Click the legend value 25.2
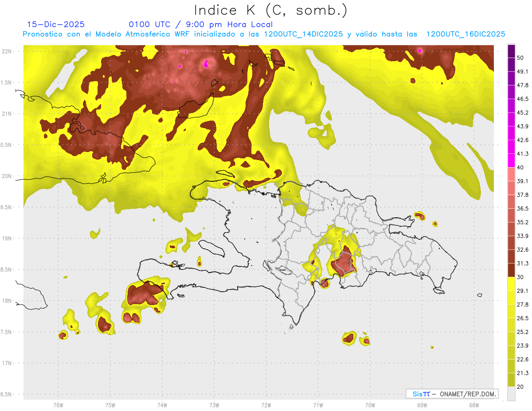This screenshot has width=532, height=411. 523,332
